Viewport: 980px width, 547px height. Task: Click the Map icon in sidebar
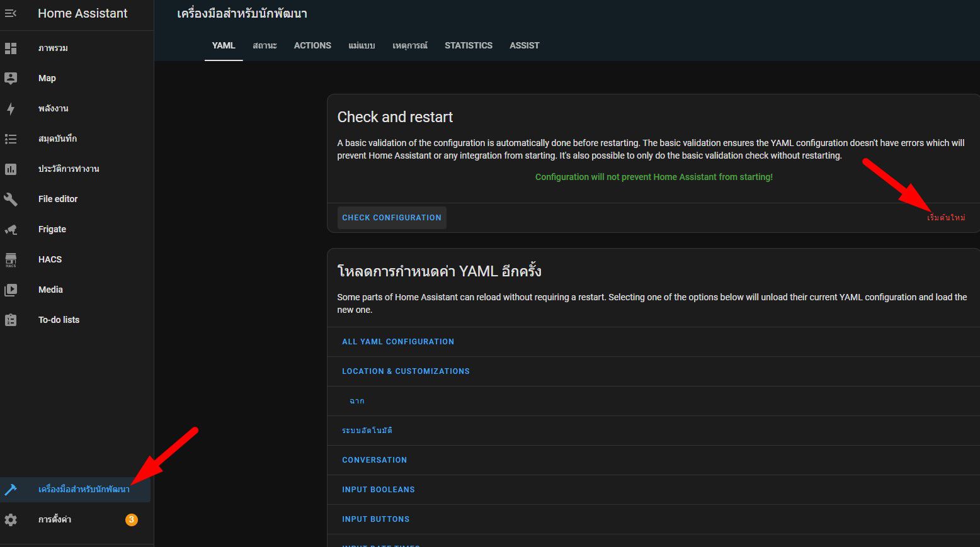click(11, 78)
